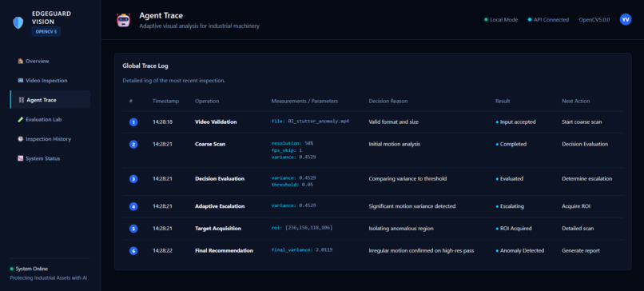Click the Overview house icon
This screenshot has height=291, width=644.
pos(21,61)
